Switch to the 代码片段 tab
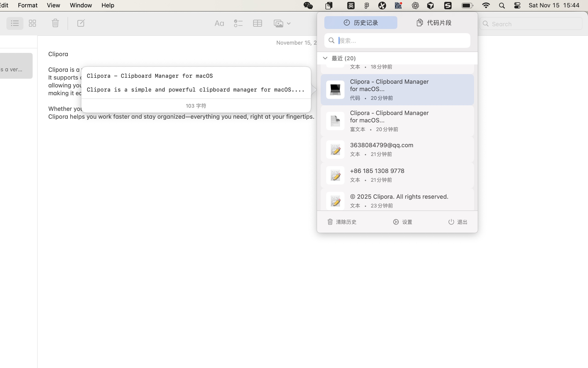 (434, 23)
